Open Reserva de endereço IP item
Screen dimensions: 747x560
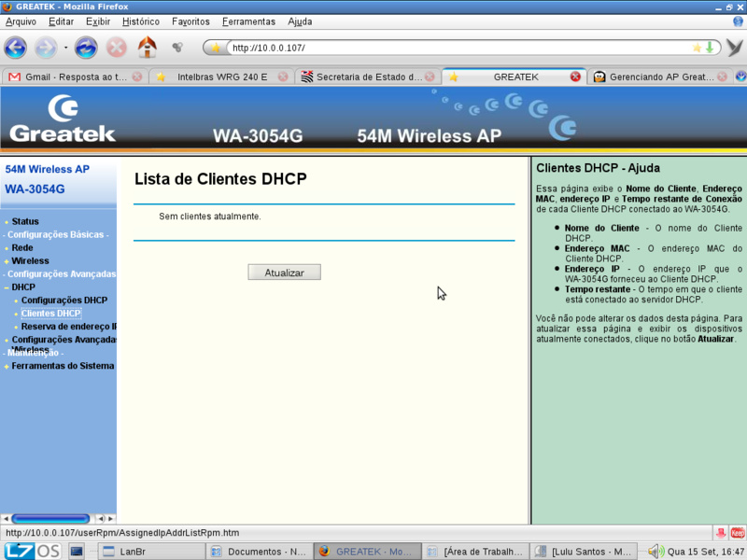[x=69, y=327]
